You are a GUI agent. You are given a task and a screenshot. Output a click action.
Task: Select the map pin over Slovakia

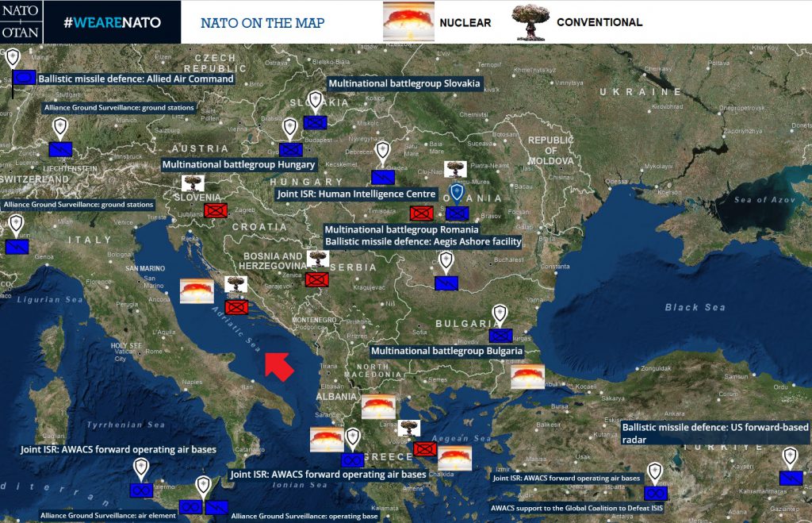pyautogui.click(x=315, y=101)
